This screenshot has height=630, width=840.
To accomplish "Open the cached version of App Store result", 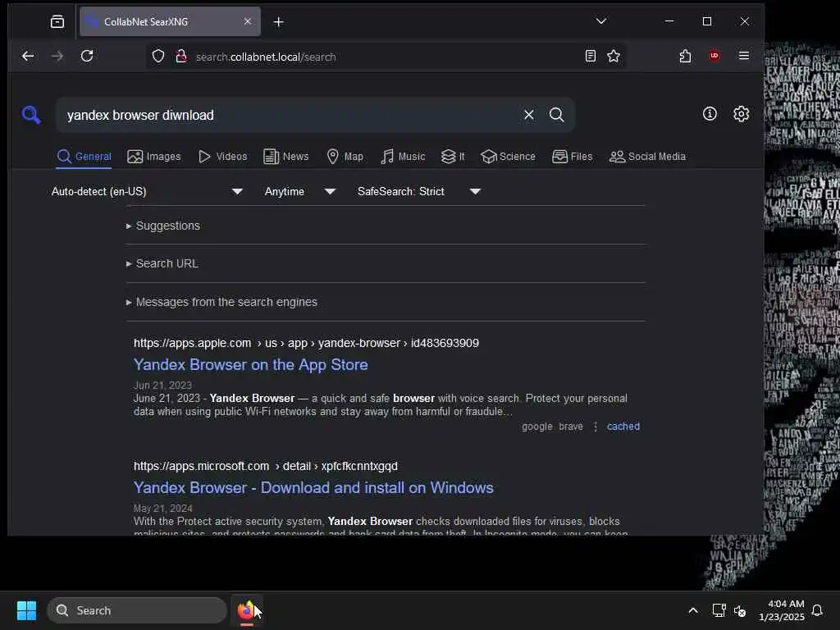I will coord(623,427).
